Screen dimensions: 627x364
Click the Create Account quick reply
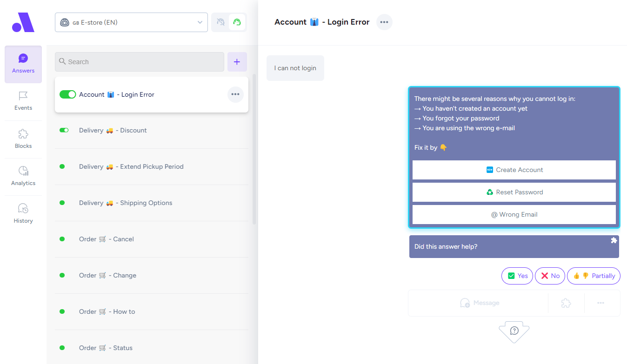[514, 170]
